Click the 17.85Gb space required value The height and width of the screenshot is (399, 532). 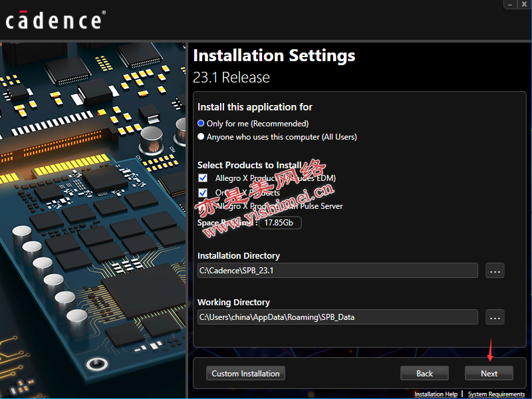click(280, 223)
